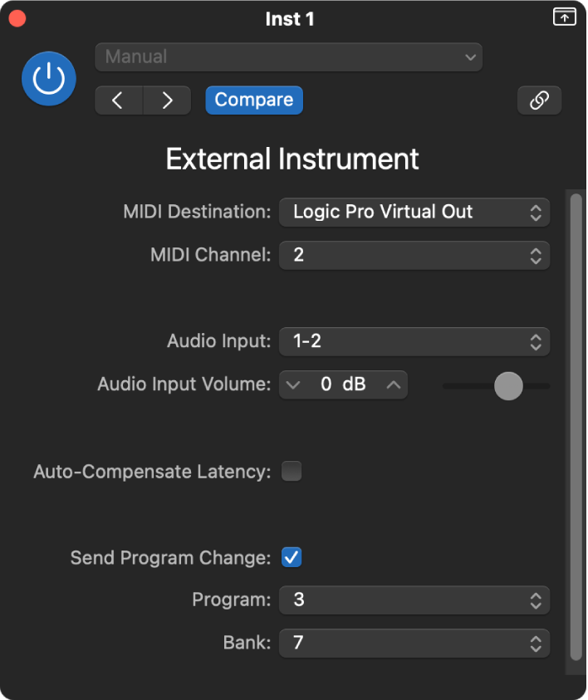588x700 pixels.
Task: Click the next setting arrow
Action: tap(167, 100)
